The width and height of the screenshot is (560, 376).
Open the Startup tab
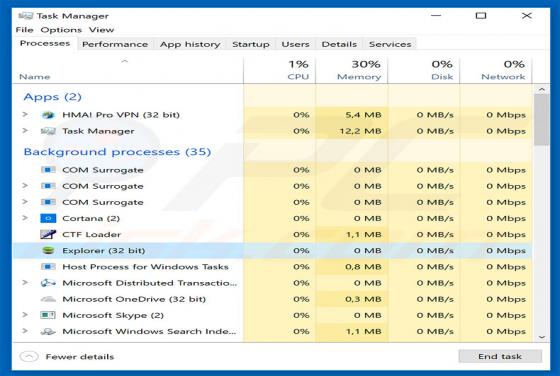click(251, 44)
